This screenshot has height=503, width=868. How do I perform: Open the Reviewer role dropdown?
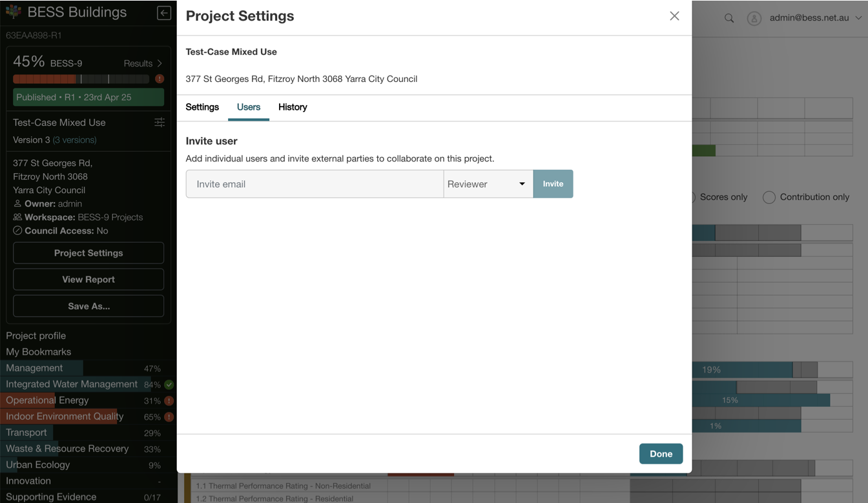click(488, 184)
